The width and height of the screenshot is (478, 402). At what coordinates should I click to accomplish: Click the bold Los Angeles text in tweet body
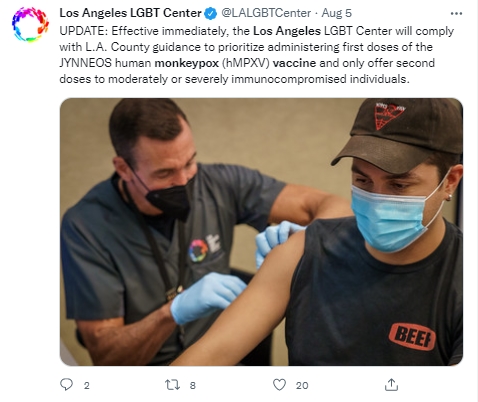pos(287,31)
